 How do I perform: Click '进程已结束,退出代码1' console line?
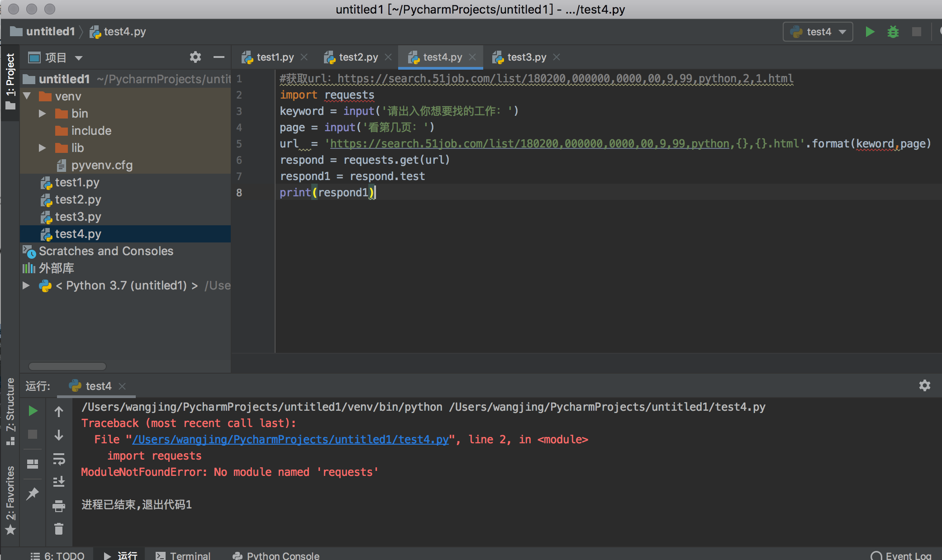point(137,504)
